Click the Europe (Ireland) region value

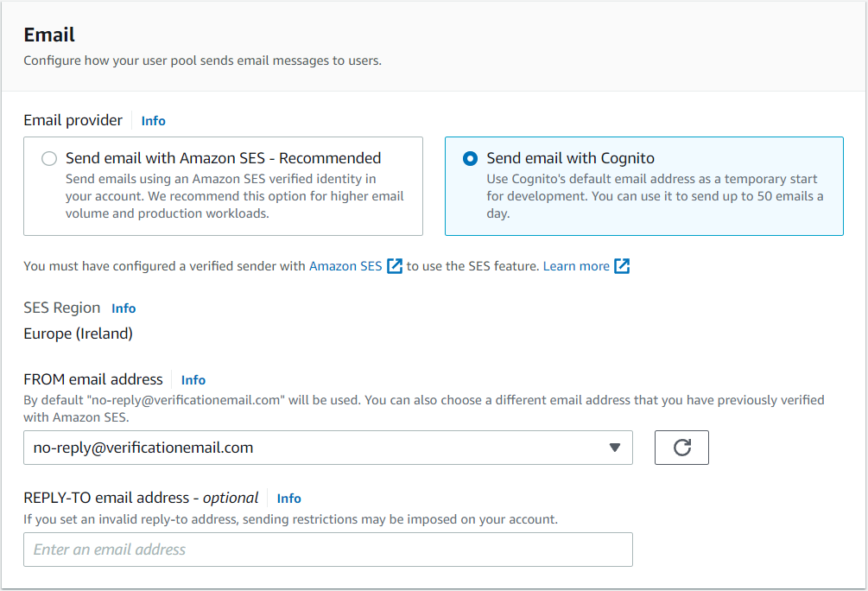click(78, 334)
